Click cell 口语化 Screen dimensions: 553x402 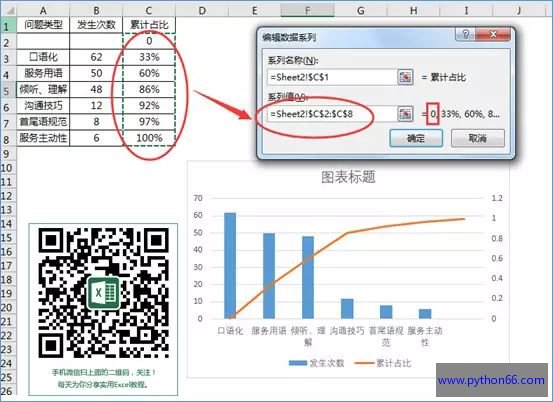click(x=43, y=57)
